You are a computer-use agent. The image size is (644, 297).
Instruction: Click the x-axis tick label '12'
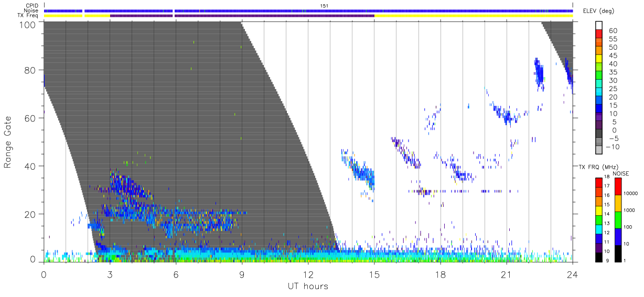pos(308,274)
